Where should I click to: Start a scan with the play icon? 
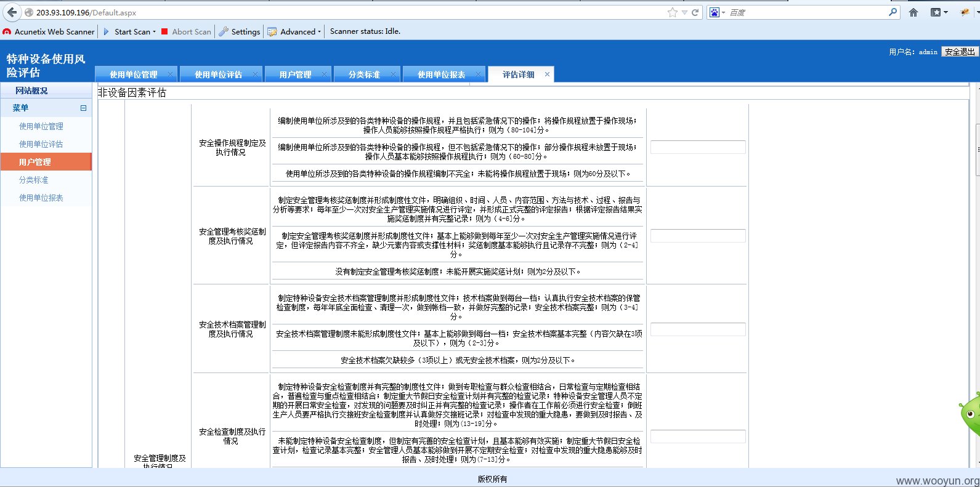click(x=106, y=31)
